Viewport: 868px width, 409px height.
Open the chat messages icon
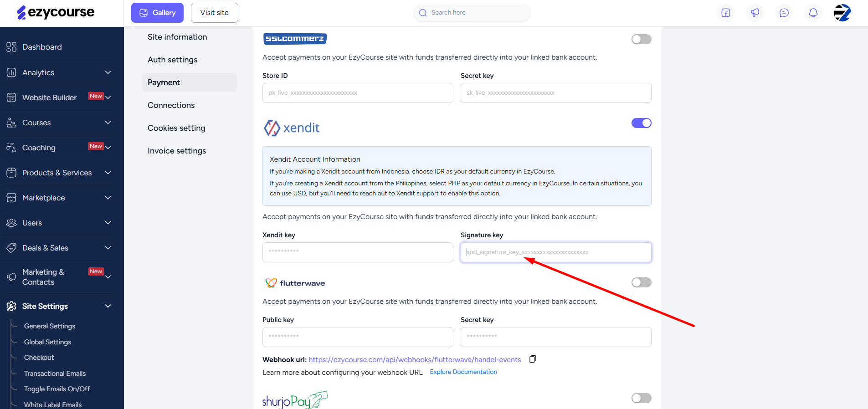tap(784, 13)
